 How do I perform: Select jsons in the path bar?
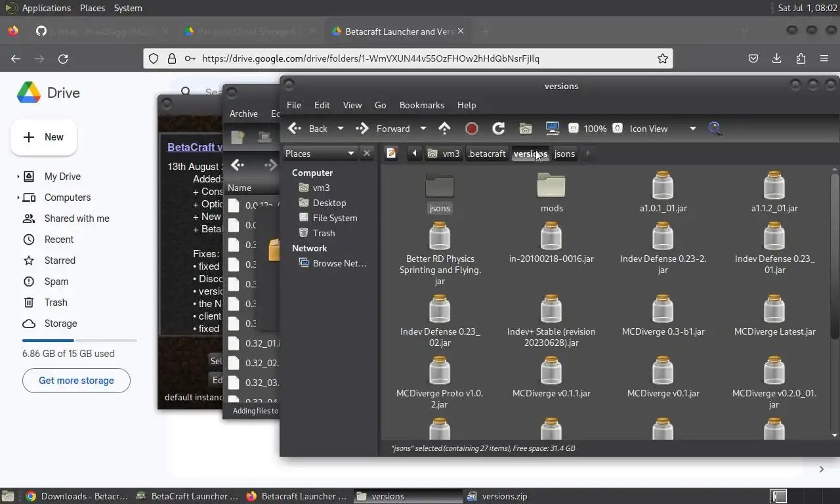(564, 154)
